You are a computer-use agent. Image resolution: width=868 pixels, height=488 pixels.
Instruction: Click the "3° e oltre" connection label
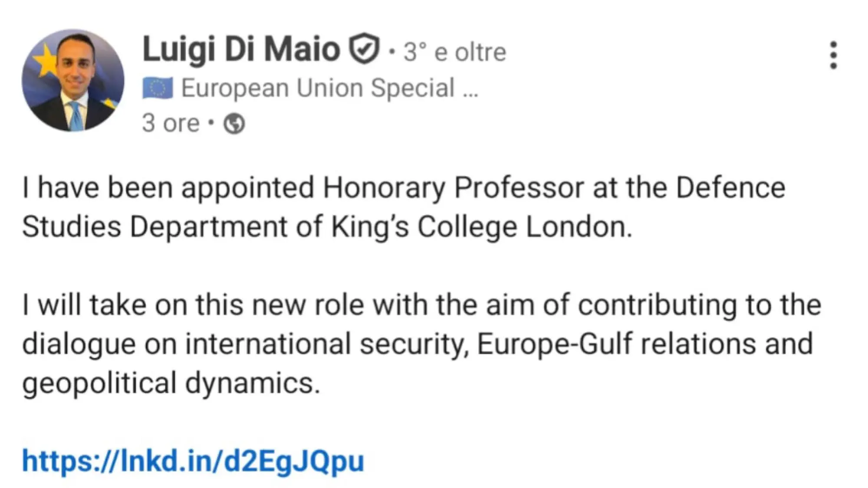pos(454,52)
